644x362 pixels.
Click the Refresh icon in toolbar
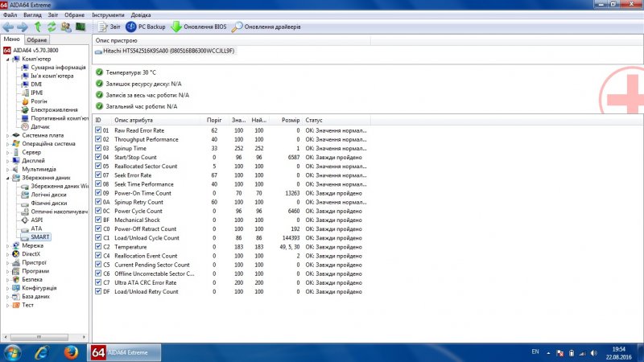[x=51, y=27]
